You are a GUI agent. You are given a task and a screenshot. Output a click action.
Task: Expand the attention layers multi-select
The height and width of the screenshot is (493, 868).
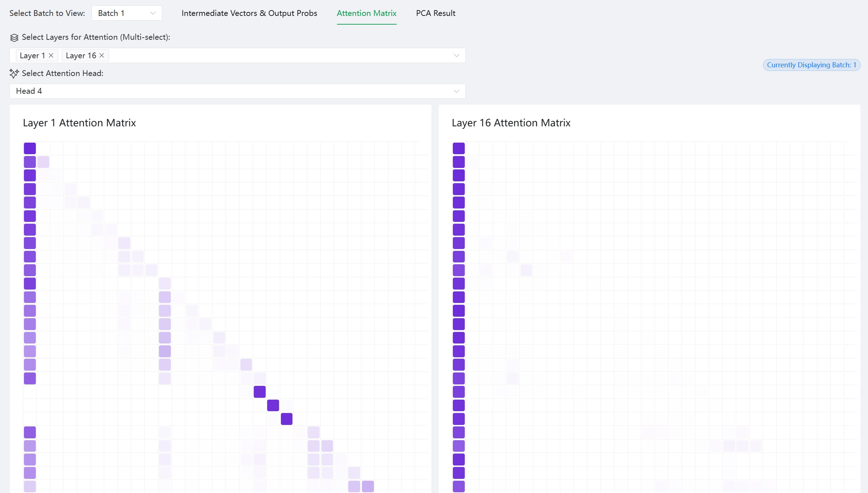[456, 55]
